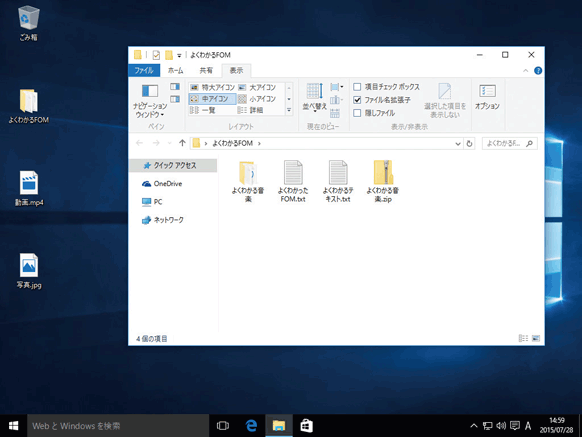Go back with the back arrow
This screenshot has height=437, width=582.
coord(140,143)
